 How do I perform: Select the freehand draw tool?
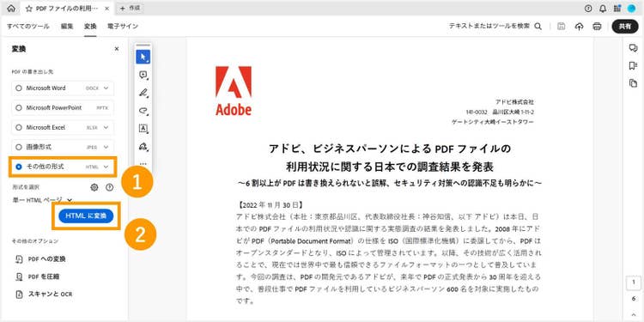pyautogui.click(x=143, y=111)
